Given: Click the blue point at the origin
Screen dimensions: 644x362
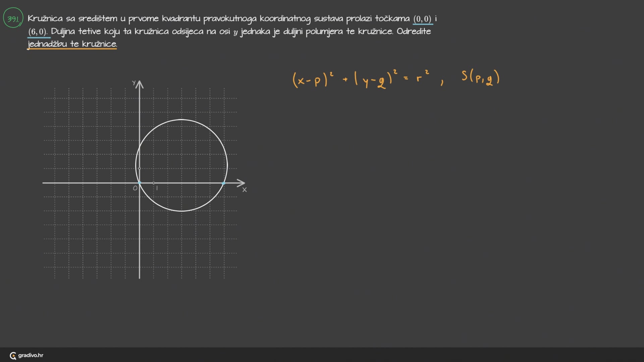Looking at the screenshot, I should [x=140, y=183].
